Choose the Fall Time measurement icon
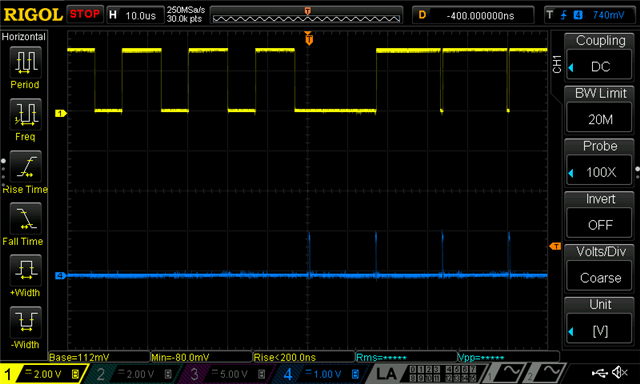 (25, 218)
